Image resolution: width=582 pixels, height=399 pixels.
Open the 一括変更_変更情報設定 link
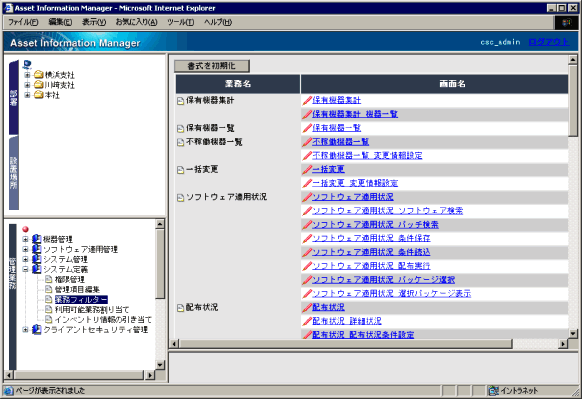tap(355, 183)
